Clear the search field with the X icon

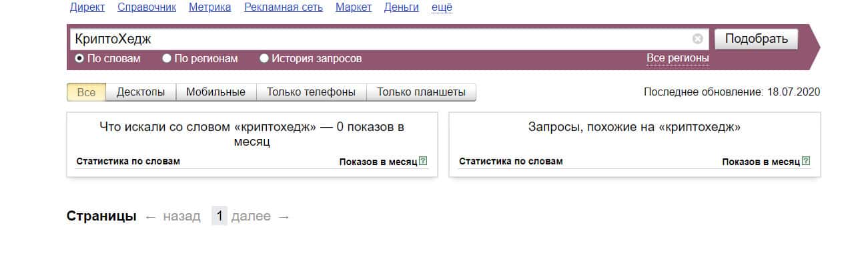pos(697,39)
